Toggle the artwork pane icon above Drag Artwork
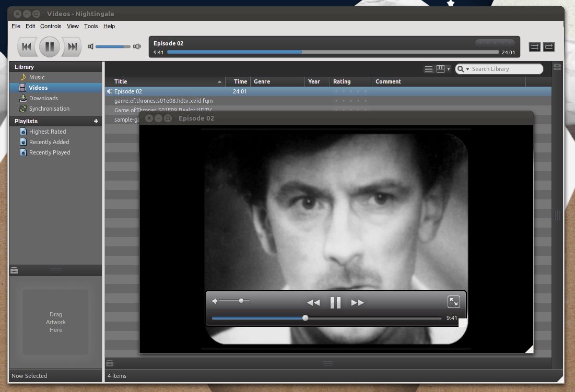 [14, 270]
